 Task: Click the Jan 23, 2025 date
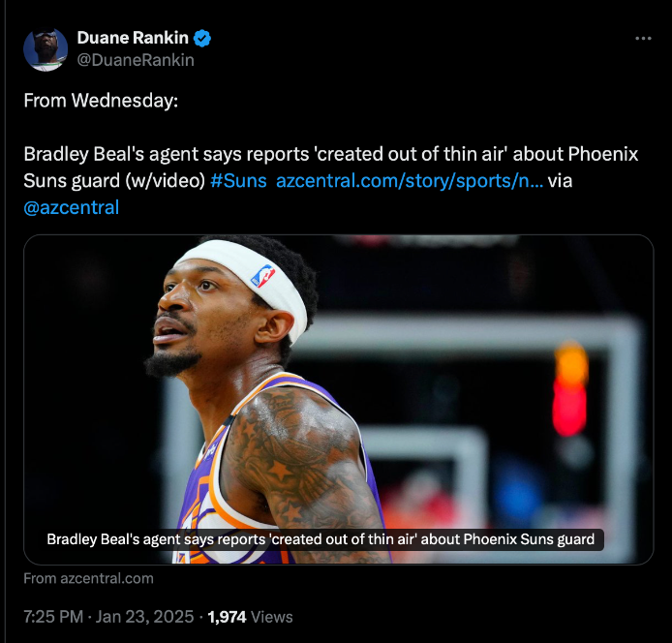point(144,617)
